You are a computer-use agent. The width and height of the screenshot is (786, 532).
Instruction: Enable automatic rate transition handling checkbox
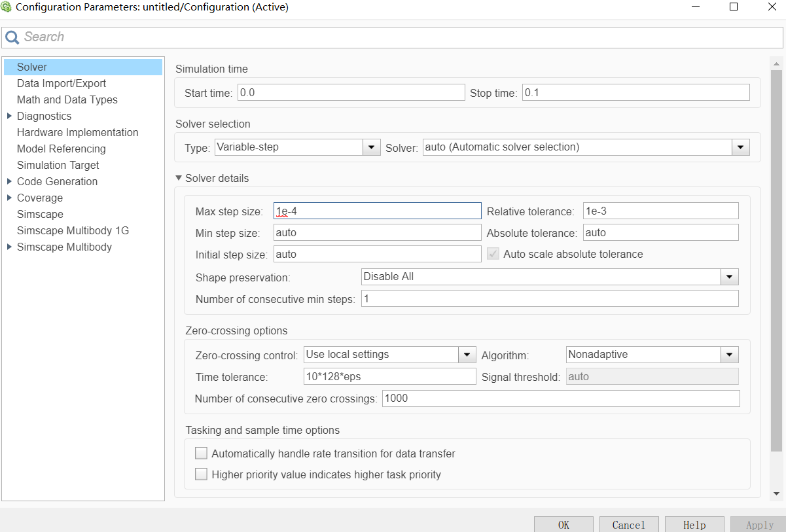[202, 453]
